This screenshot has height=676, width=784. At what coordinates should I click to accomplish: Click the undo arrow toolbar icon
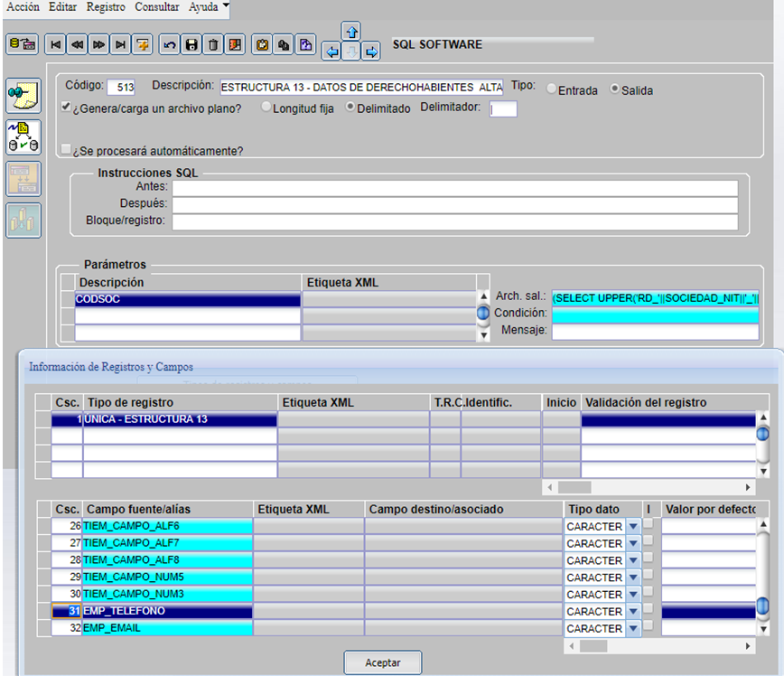click(169, 44)
